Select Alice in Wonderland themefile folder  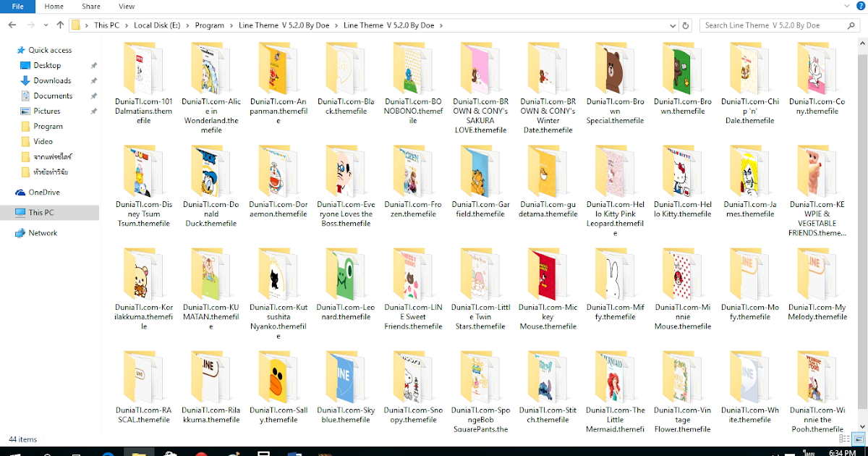211,87
